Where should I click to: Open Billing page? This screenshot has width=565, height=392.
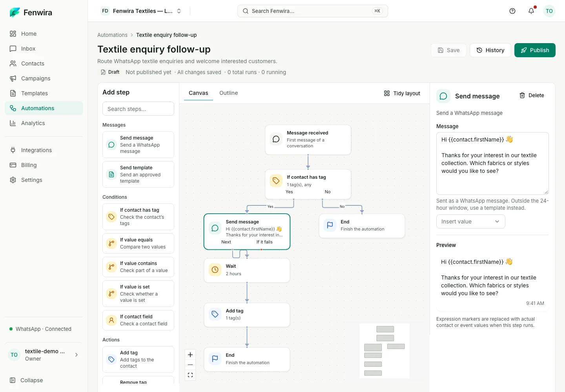coord(44,165)
